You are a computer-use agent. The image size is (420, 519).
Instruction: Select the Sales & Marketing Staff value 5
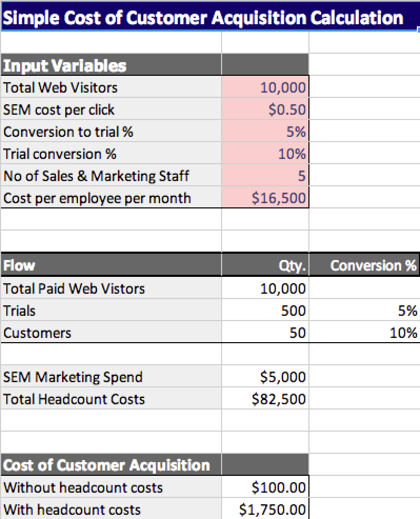[x=265, y=176]
